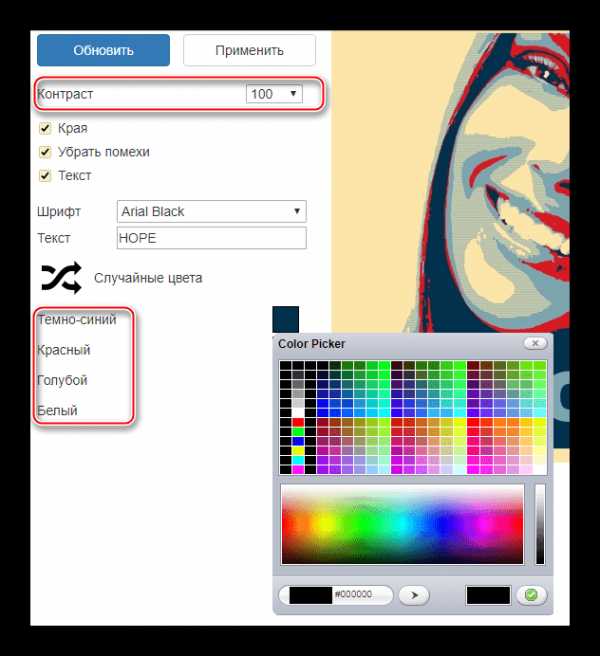Image resolution: width=600 pixels, height=656 pixels.
Task: Open the Контраст dropdown showing 100
Action: 274,94
